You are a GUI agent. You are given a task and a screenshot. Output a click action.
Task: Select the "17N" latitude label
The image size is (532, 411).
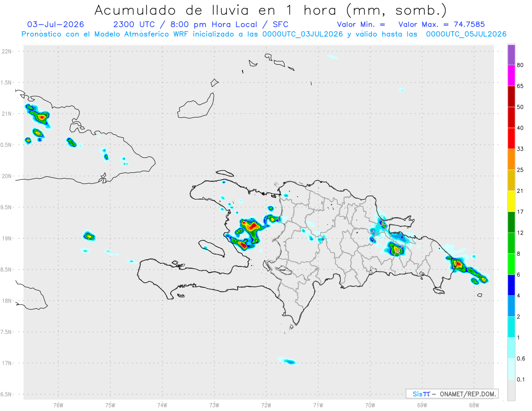tap(8, 363)
